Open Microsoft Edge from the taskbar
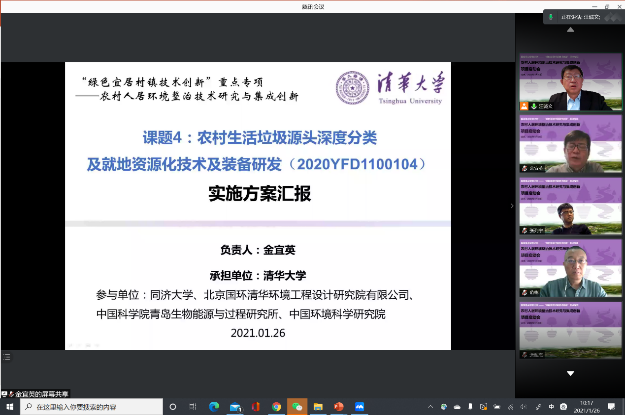The height and width of the screenshot is (415, 625). (x=213, y=407)
